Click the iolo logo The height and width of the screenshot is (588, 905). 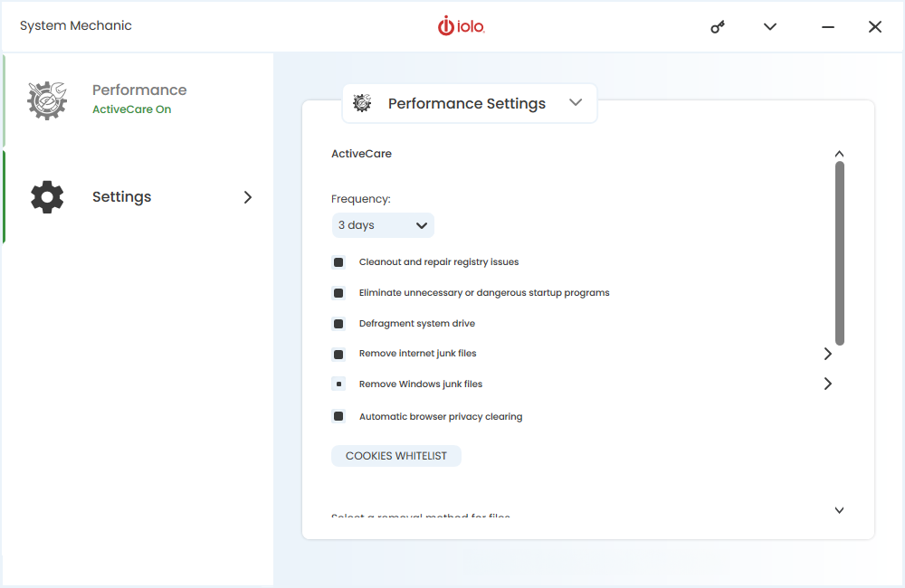pyautogui.click(x=462, y=26)
